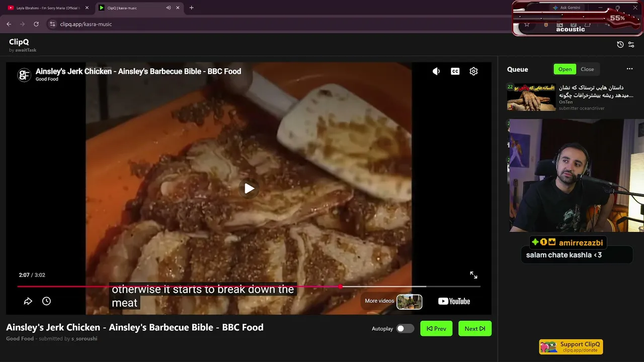Set the queue to Close
Screen dimensions: 644x362
point(587,69)
